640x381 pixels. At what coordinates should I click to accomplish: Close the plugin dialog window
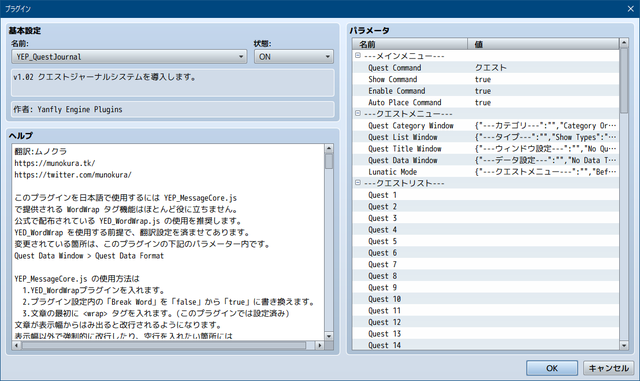click(630, 9)
